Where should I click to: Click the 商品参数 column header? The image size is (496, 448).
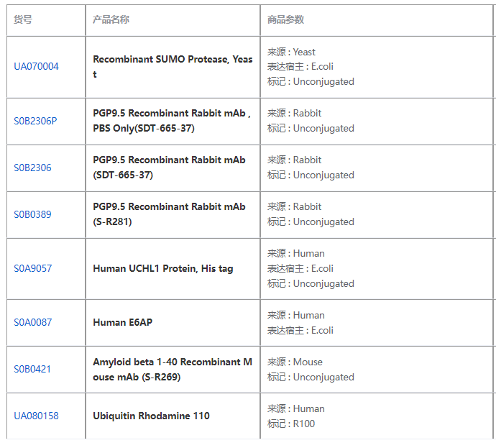285,20
